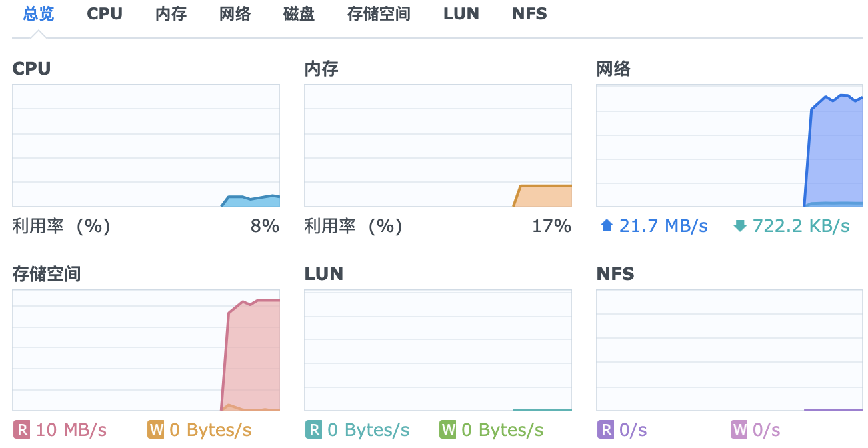Image resolution: width=868 pixels, height=448 pixels.
Task: Switch to the NFS tab
Action: click(x=529, y=13)
